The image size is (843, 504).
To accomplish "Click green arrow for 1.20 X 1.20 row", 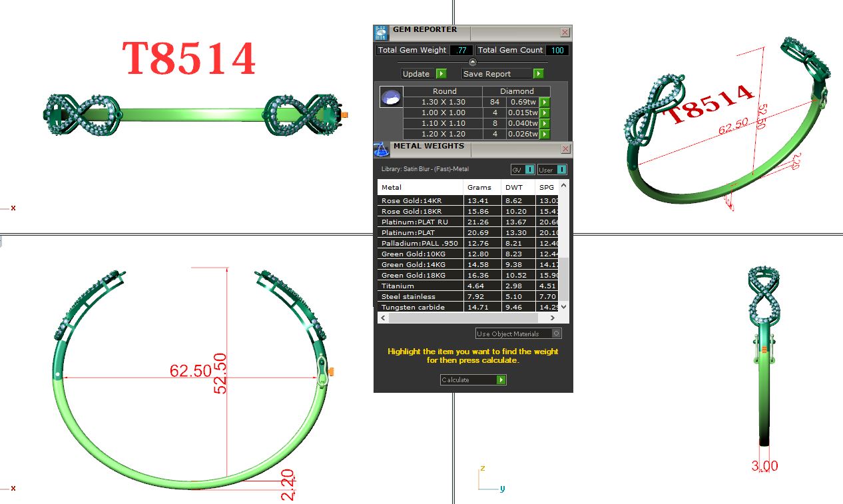I will [545, 134].
